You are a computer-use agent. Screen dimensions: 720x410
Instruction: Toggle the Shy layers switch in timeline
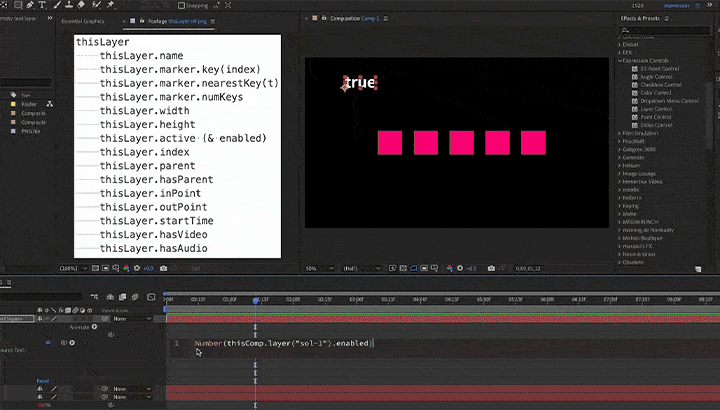[110, 297]
